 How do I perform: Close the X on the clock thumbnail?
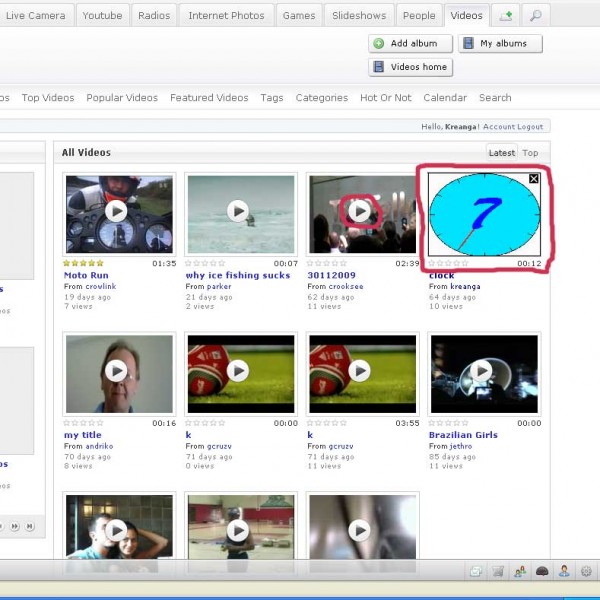(534, 179)
